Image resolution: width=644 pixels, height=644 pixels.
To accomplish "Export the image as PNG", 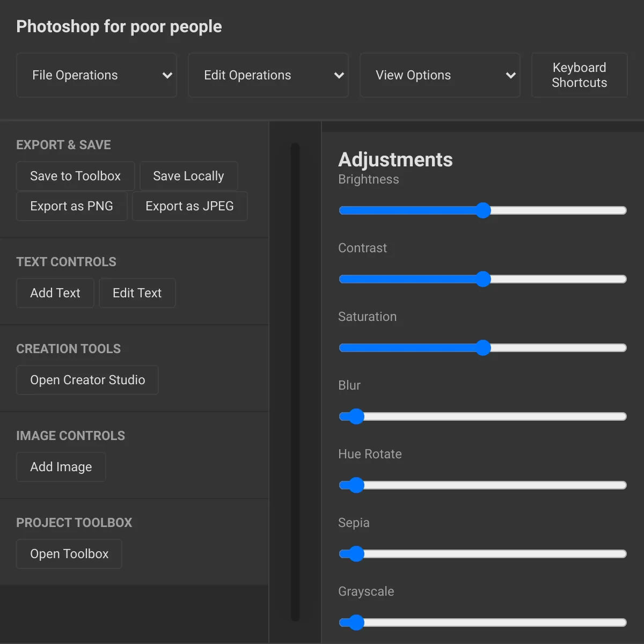I will pyautogui.click(x=72, y=206).
